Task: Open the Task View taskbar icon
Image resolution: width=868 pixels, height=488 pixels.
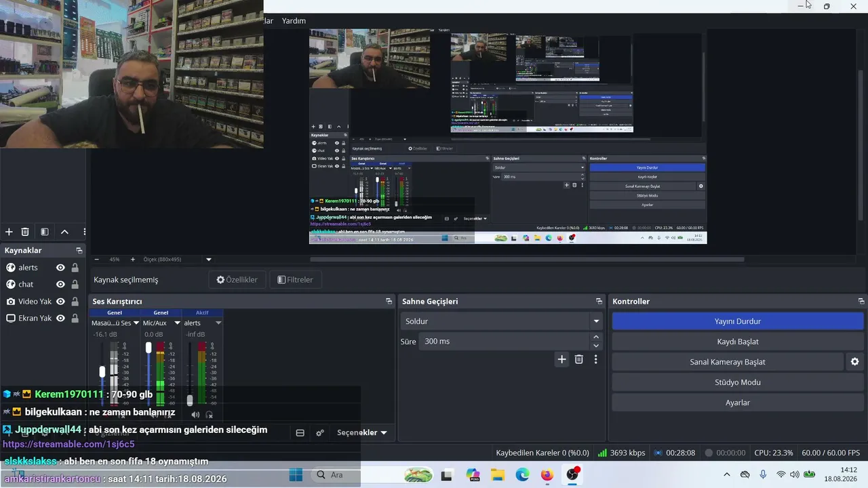Action: (x=447, y=475)
